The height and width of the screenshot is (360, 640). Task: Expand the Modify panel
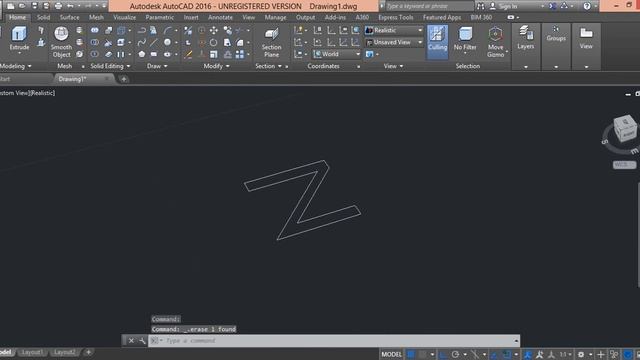tap(216, 66)
